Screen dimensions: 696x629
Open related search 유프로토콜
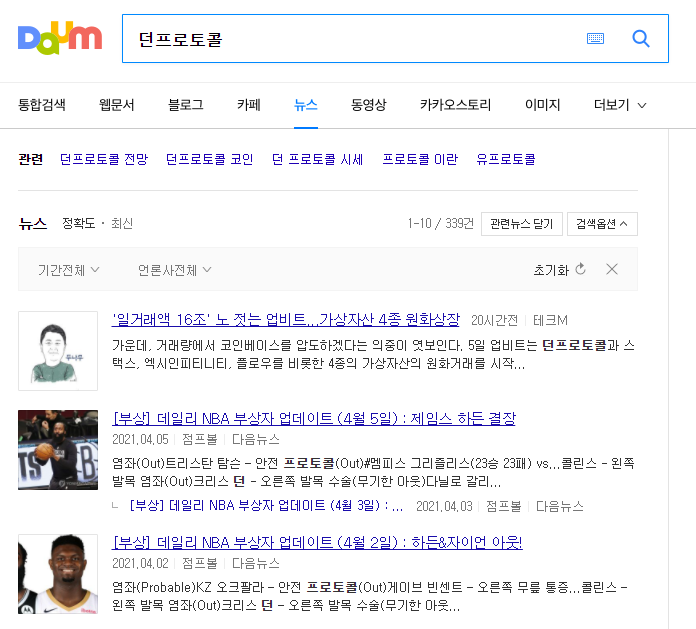[x=506, y=159]
